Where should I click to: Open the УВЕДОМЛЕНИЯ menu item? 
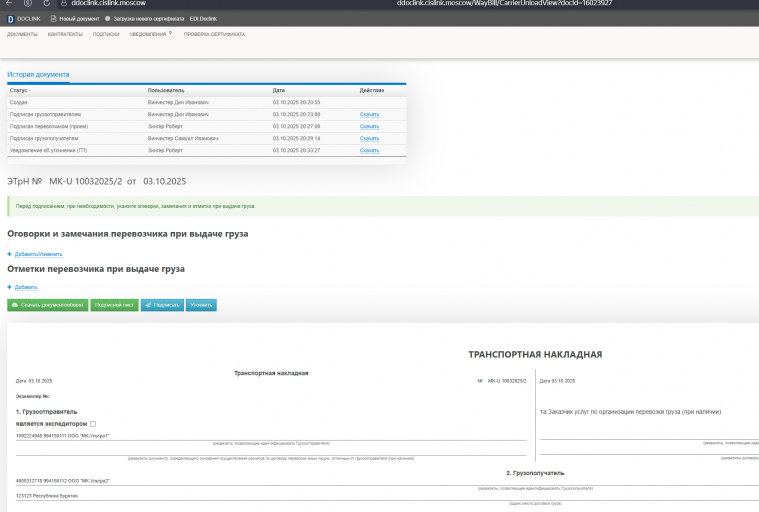[148, 34]
